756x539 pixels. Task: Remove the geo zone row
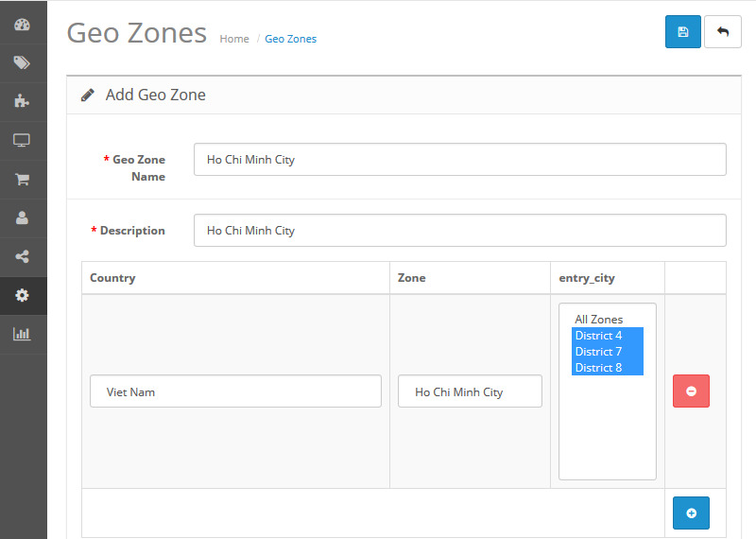point(691,391)
